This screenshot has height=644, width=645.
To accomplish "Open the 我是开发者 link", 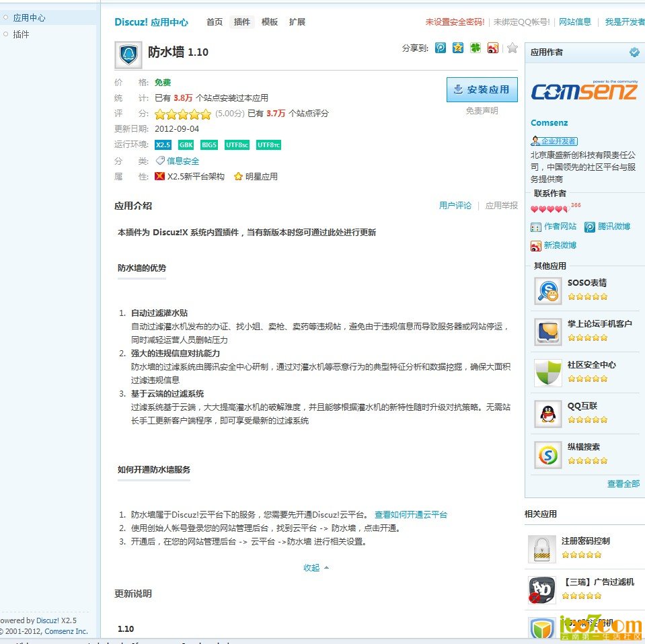I will coord(625,22).
